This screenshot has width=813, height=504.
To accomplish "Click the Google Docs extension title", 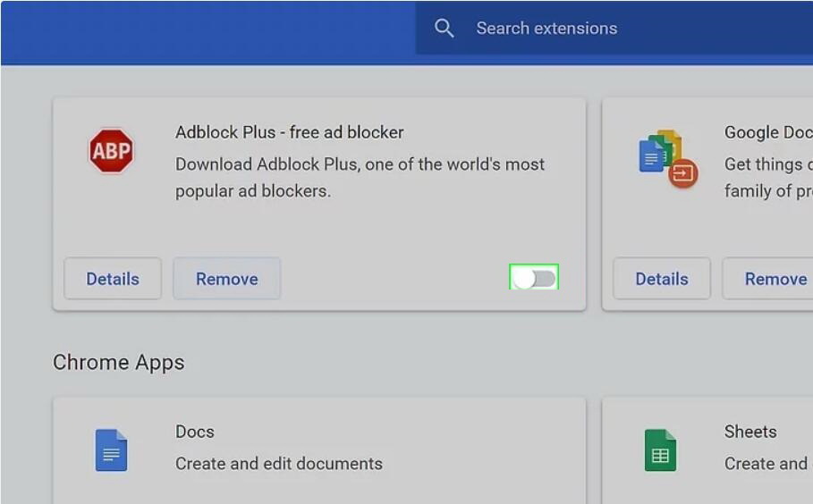I will click(x=767, y=132).
